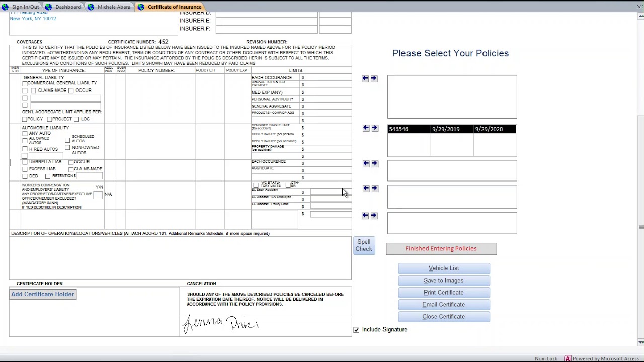Click the Insurer F name field
The height and width of the screenshot is (362, 644).
(267, 29)
